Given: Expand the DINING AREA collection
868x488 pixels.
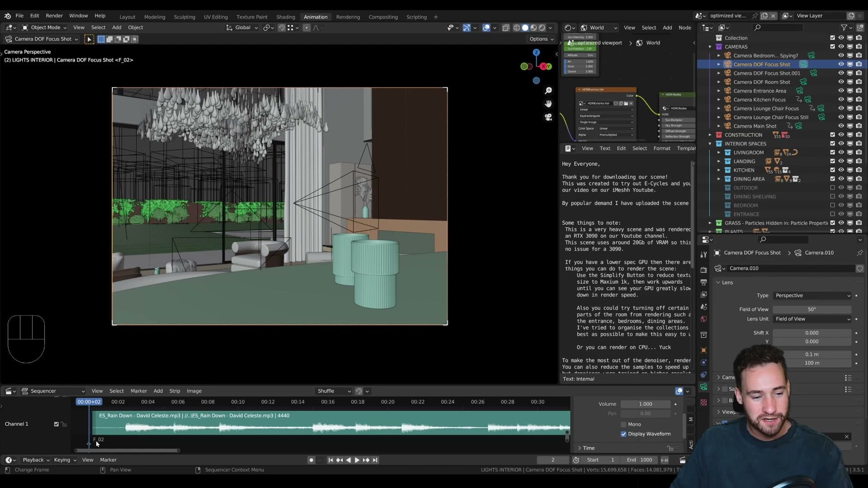Looking at the screenshot, I should click(x=718, y=179).
